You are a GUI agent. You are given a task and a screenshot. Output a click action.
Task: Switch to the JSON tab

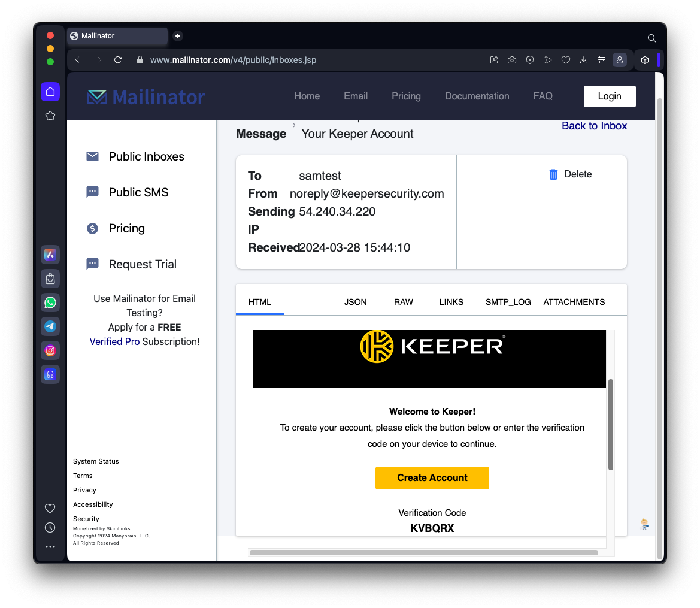pos(355,302)
